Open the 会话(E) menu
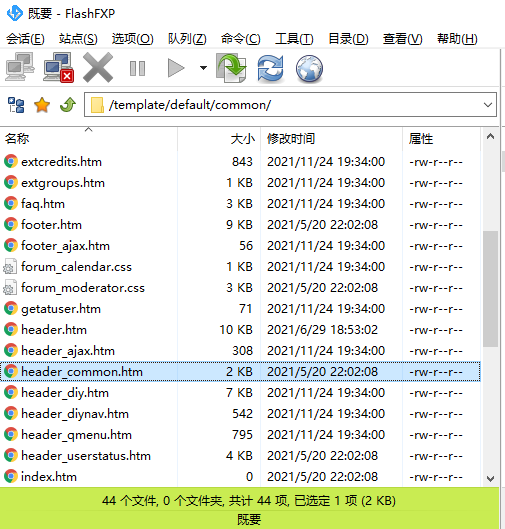The height and width of the screenshot is (529, 505). click(x=25, y=39)
